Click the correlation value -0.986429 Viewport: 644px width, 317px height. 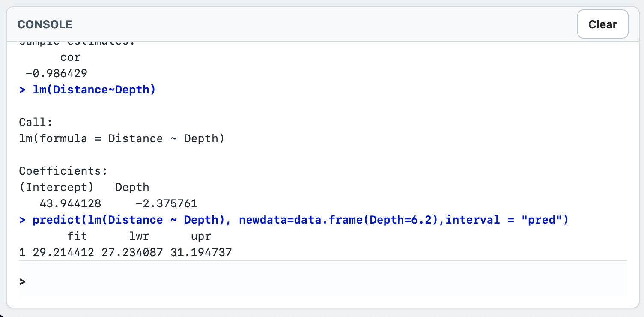(57, 74)
